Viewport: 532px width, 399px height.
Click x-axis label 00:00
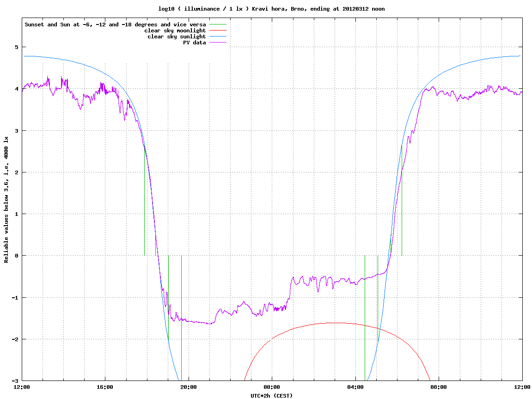272,387
